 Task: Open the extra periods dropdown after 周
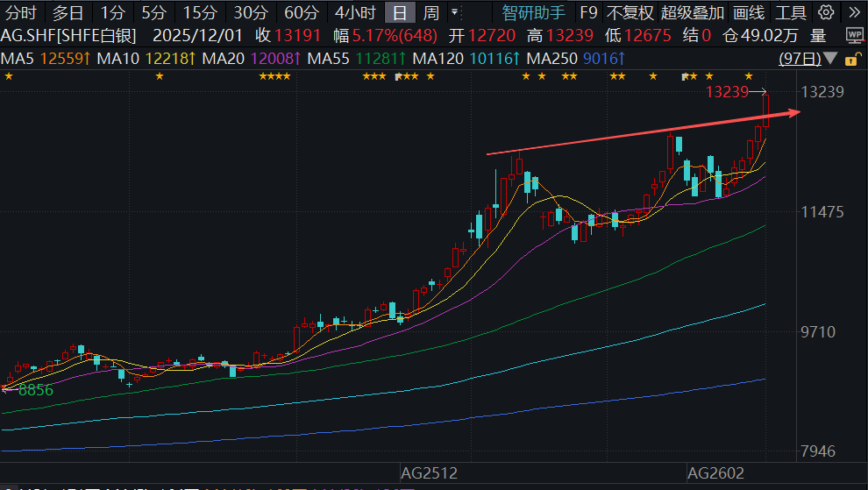[454, 12]
